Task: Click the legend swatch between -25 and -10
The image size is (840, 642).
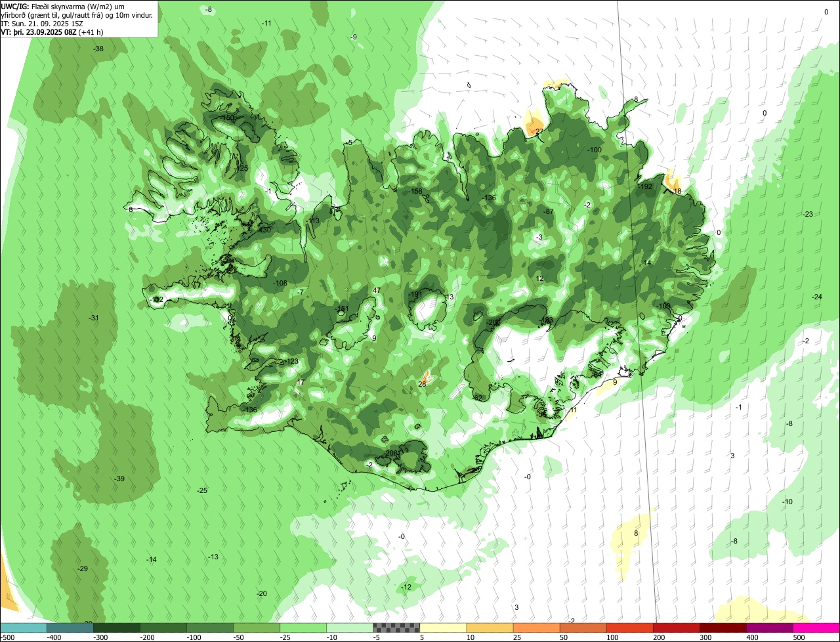Action: tap(303, 628)
